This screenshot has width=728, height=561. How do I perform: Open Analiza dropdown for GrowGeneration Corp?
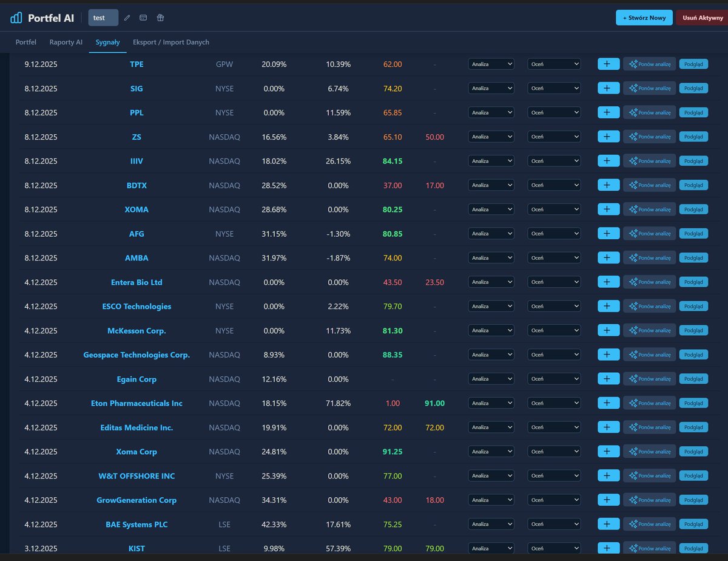click(491, 500)
